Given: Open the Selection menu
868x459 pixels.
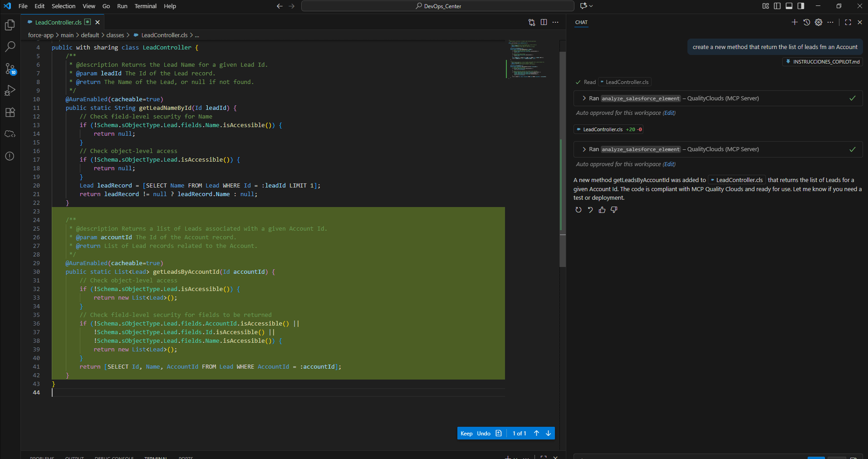Looking at the screenshot, I should pyautogui.click(x=64, y=6).
